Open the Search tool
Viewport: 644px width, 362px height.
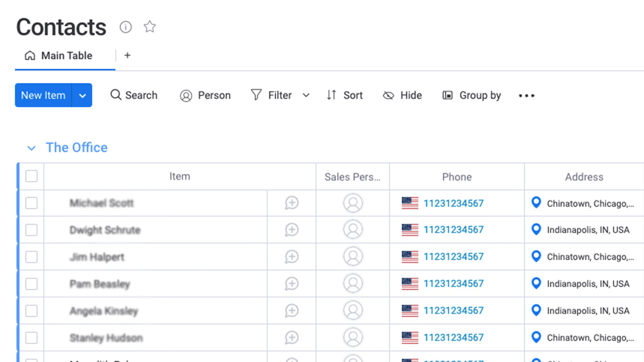click(x=134, y=95)
